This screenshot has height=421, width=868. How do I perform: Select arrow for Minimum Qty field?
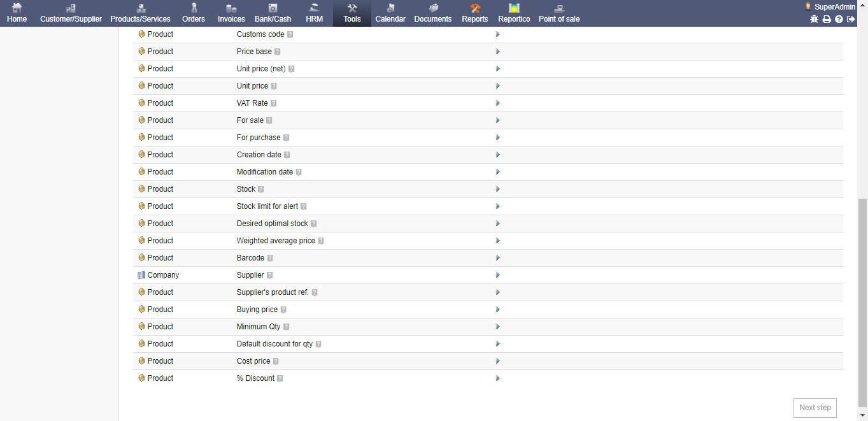[x=498, y=327]
